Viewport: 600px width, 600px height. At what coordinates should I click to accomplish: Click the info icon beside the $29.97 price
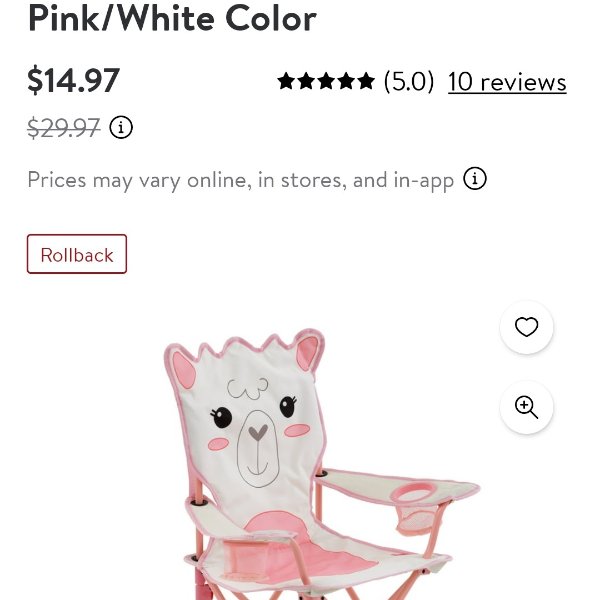pyautogui.click(x=121, y=127)
